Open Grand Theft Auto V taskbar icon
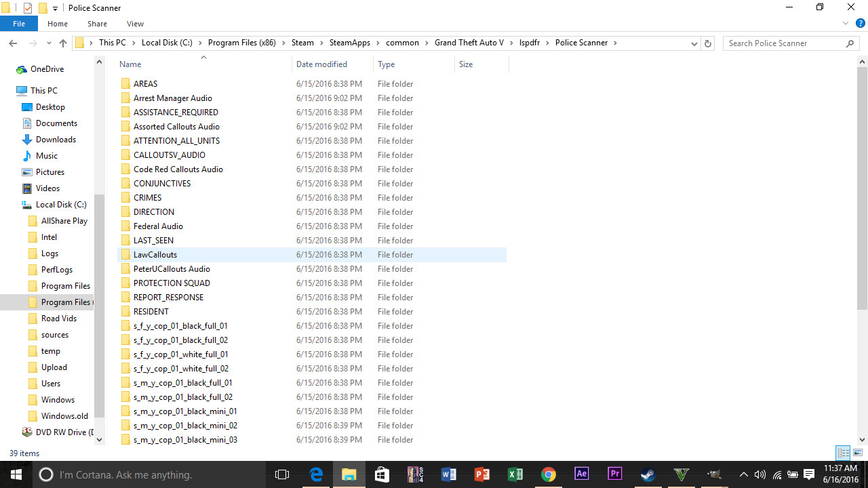This screenshot has height=488, width=868. [x=681, y=474]
